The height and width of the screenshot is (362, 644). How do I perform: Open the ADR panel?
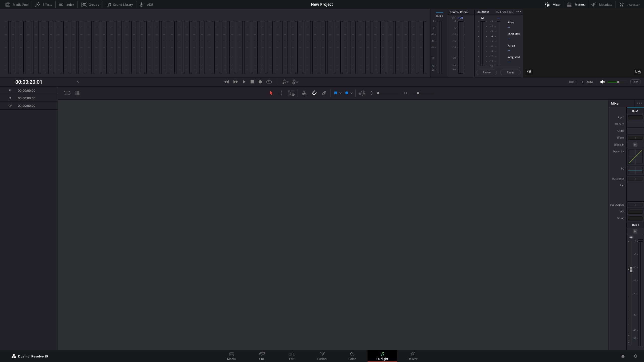coord(146,4)
